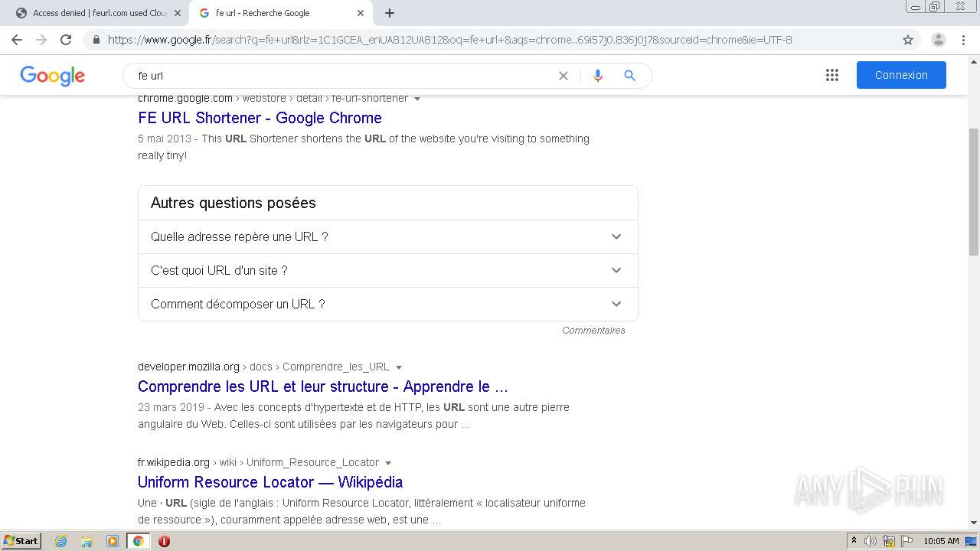980x551 pixels.
Task: Select the 'fe url - Recherche Google' tab
Action: click(282, 13)
